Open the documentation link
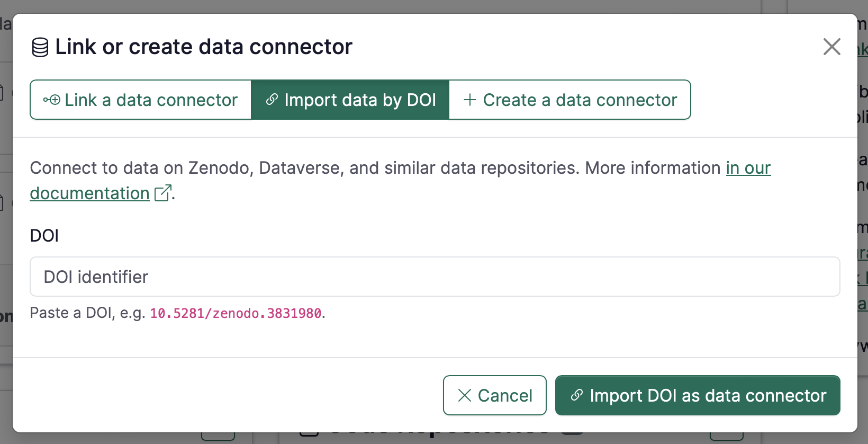 pyautogui.click(x=89, y=193)
